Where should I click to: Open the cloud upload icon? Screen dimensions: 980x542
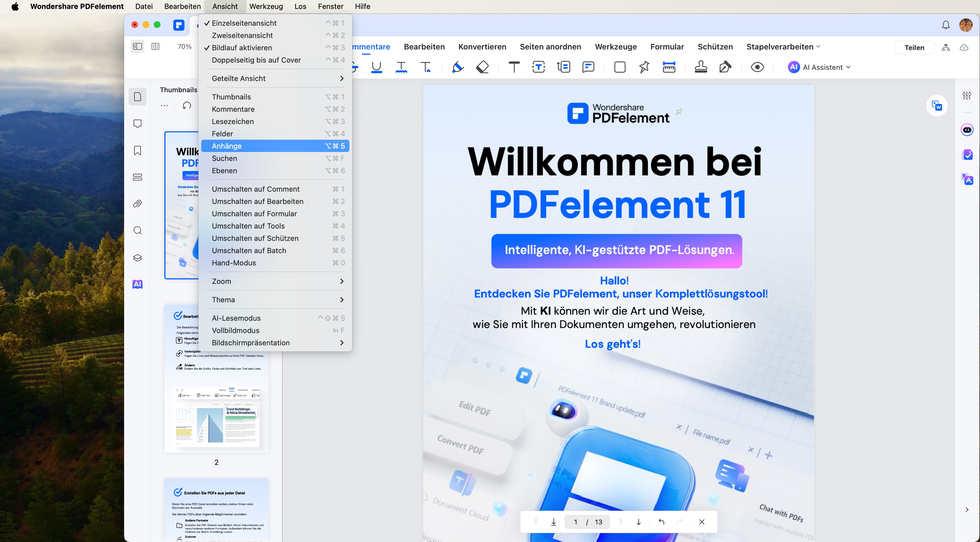[x=964, y=47]
